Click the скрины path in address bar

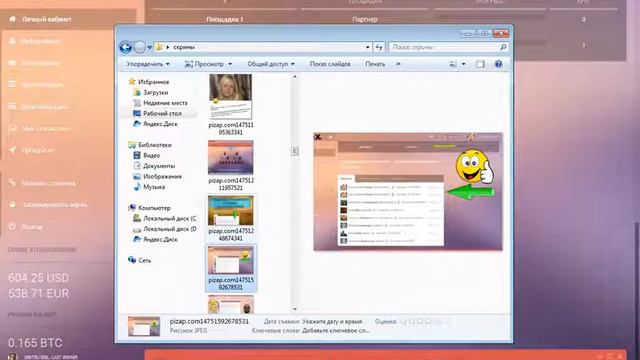click(184, 47)
